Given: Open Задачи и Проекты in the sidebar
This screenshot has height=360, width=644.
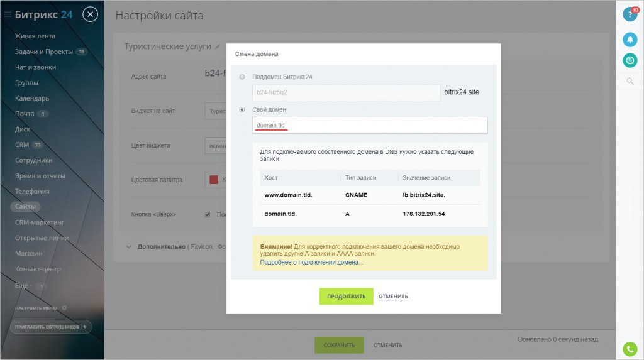Looking at the screenshot, I should pos(44,52).
